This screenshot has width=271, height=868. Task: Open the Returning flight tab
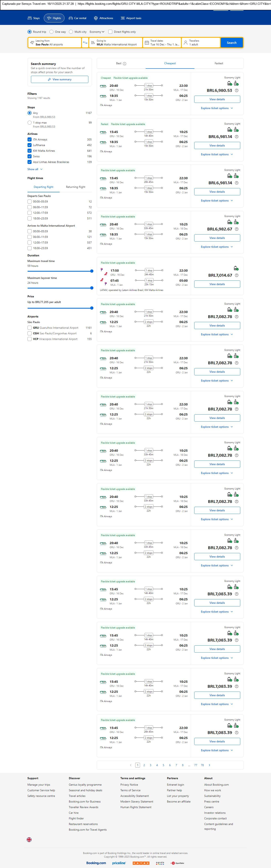pyautogui.click(x=76, y=187)
